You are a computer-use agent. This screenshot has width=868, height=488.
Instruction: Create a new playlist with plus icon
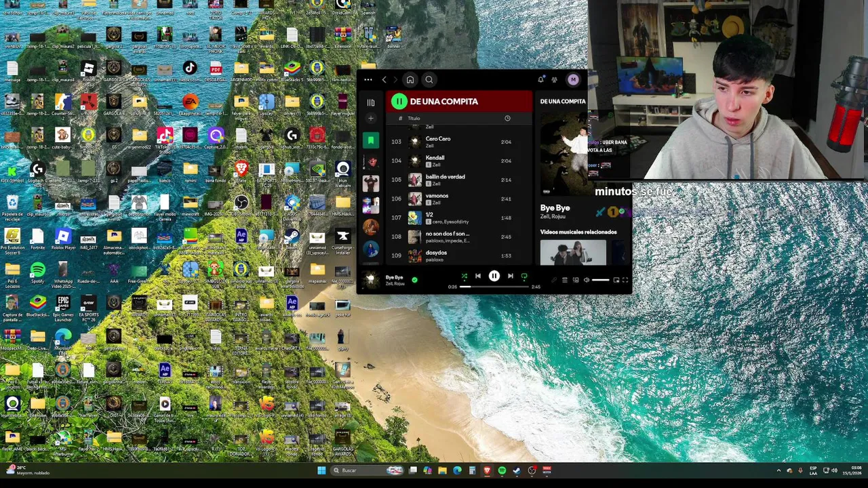(x=371, y=119)
